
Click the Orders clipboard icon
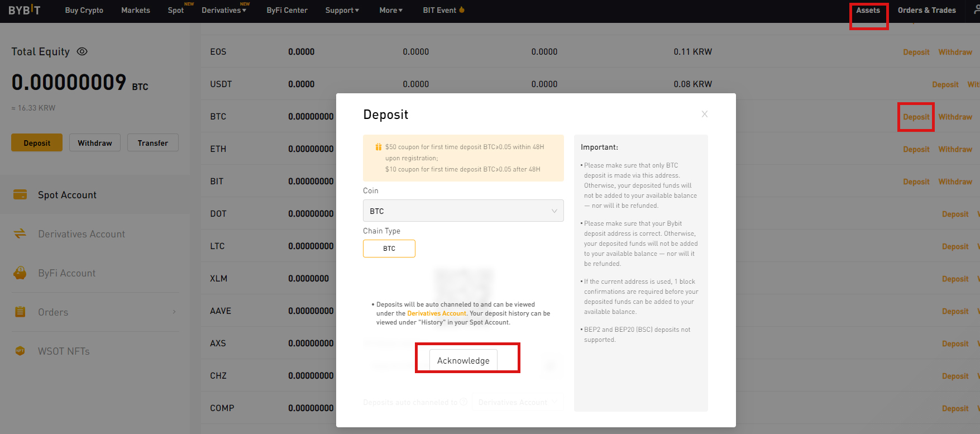pos(20,312)
